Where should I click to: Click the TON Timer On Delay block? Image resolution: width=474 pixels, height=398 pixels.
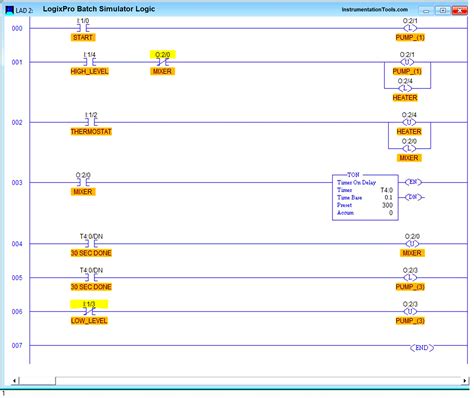[x=365, y=197]
